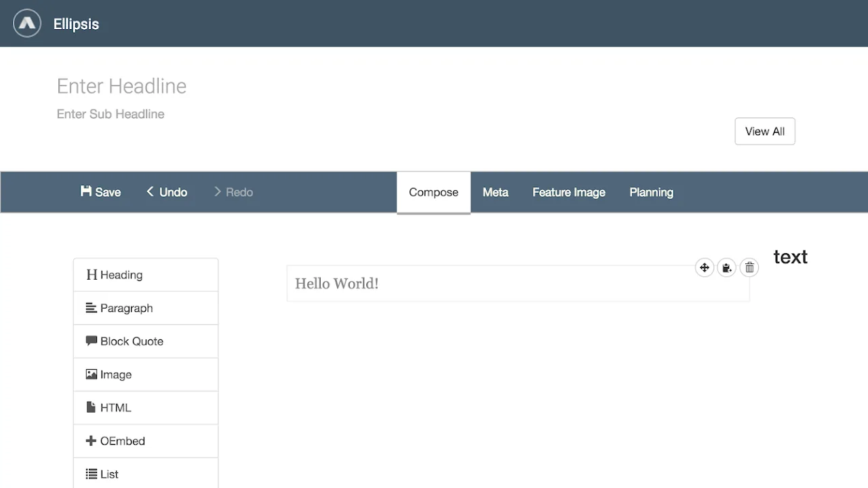This screenshot has height=488, width=868.
Task: Click the duplicate block clipboard icon
Action: [x=727, y=267]
